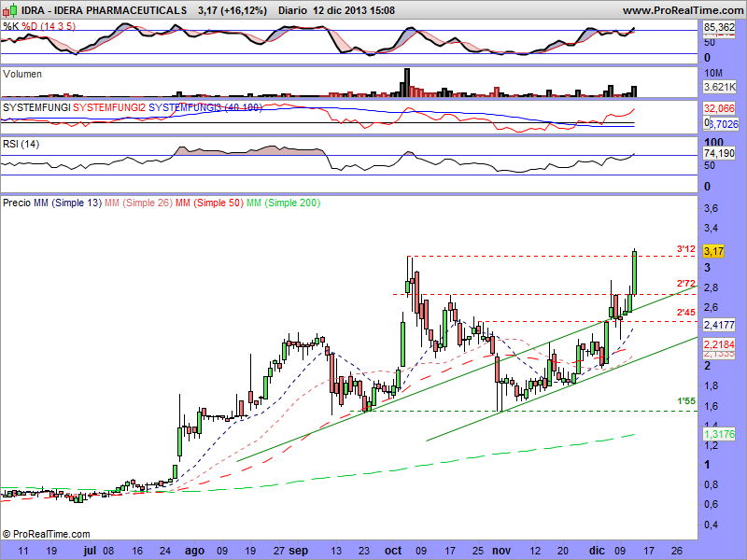Click the blue 'SYSTEMFUNGI3 (40 100)' label
Viewport: 747px width, 560px height.
pyautogui.click(x=205, y=107)
